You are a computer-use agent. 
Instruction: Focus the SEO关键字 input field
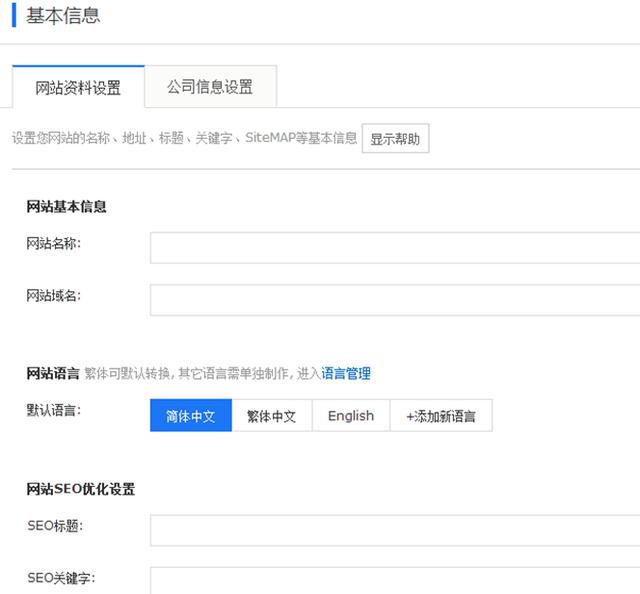click(395, 581)
